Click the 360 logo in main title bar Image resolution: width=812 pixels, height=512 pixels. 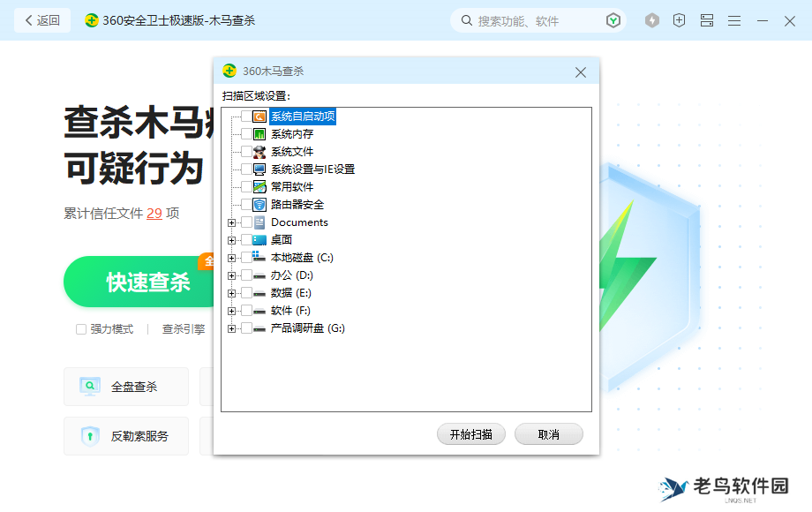pos(92,20)
